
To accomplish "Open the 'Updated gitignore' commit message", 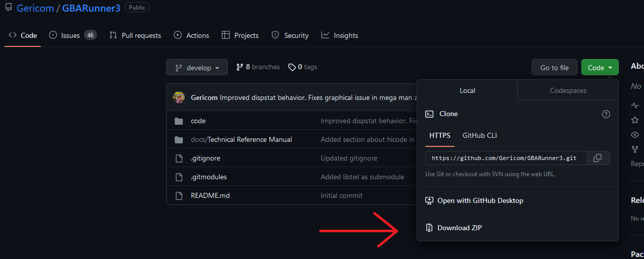I will [x=349, y=159].
